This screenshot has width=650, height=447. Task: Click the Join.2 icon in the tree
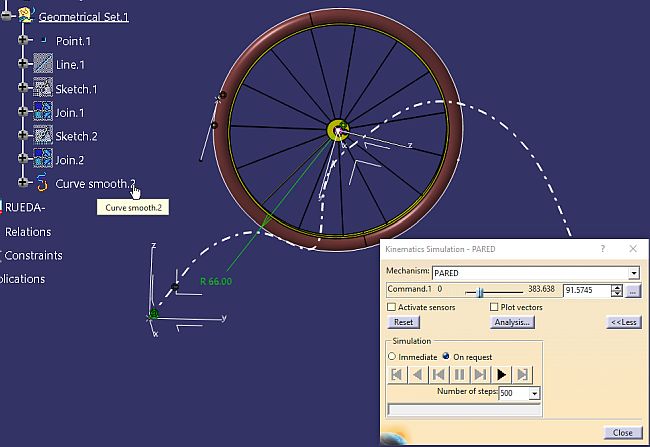click(x=43, y=159)
